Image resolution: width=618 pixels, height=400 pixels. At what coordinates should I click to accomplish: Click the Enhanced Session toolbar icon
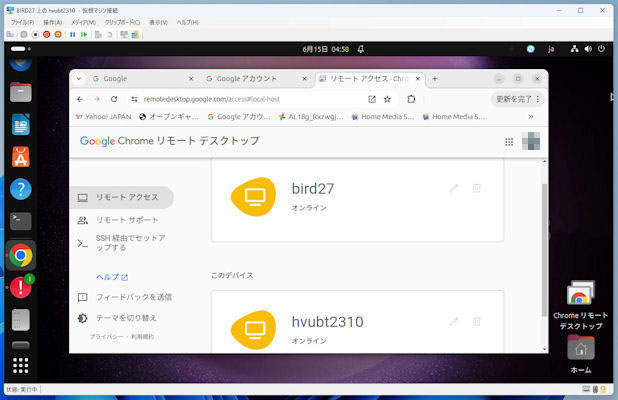coord(135,35)
